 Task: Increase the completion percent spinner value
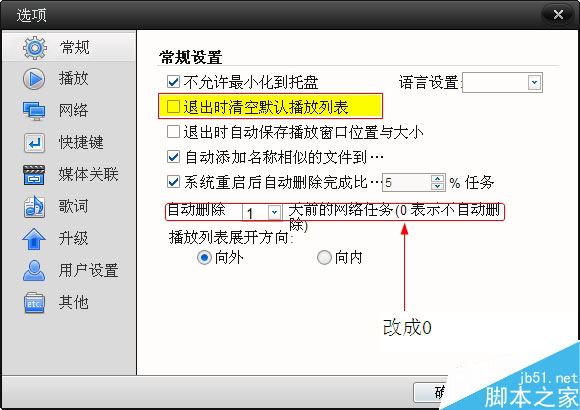point(438,178)
